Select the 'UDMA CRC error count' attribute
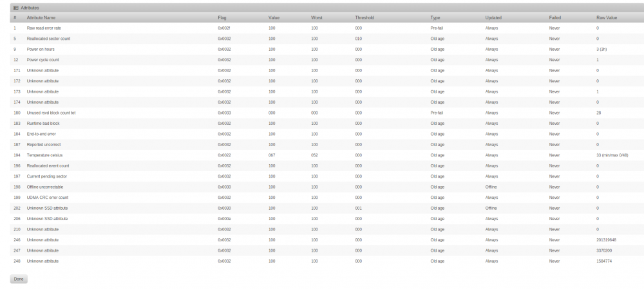This screenshot has height=289, width=644. tap(47, 198)
